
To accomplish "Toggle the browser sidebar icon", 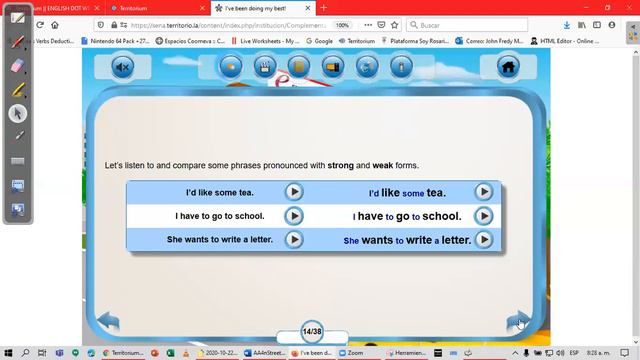I will click(597, 25).
